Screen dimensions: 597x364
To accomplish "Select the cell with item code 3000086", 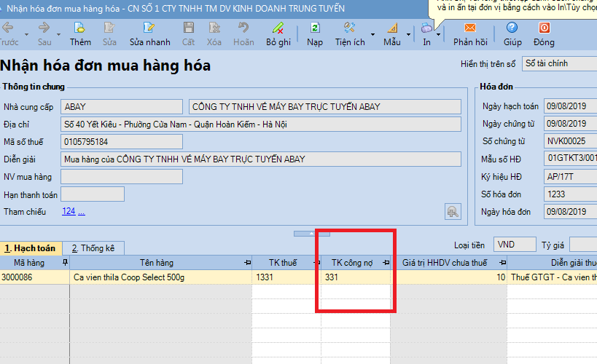I will [35, 277].
